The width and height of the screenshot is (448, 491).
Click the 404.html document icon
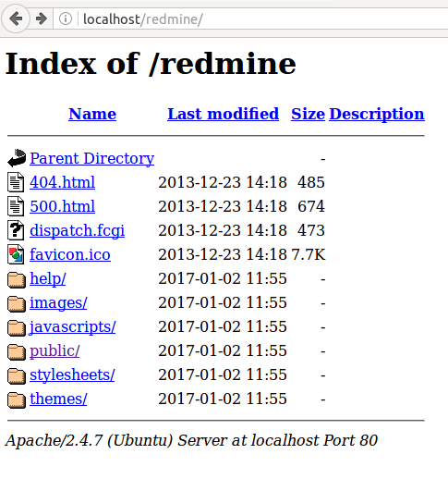[16, 182]
